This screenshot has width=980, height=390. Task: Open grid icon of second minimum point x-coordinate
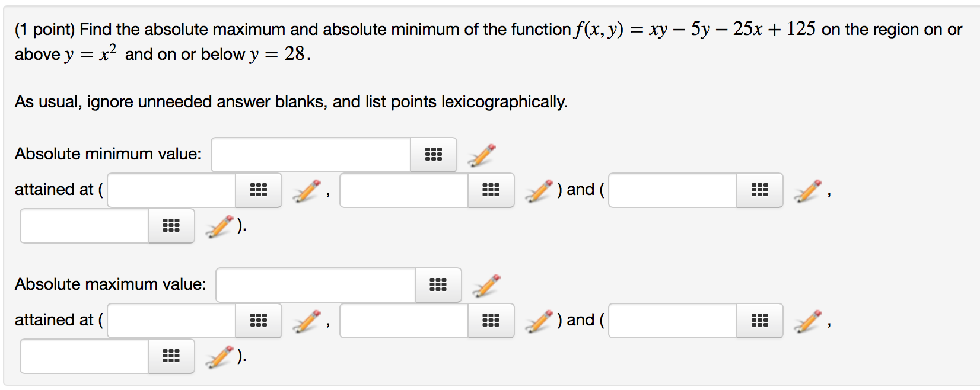tap(760, 190)
